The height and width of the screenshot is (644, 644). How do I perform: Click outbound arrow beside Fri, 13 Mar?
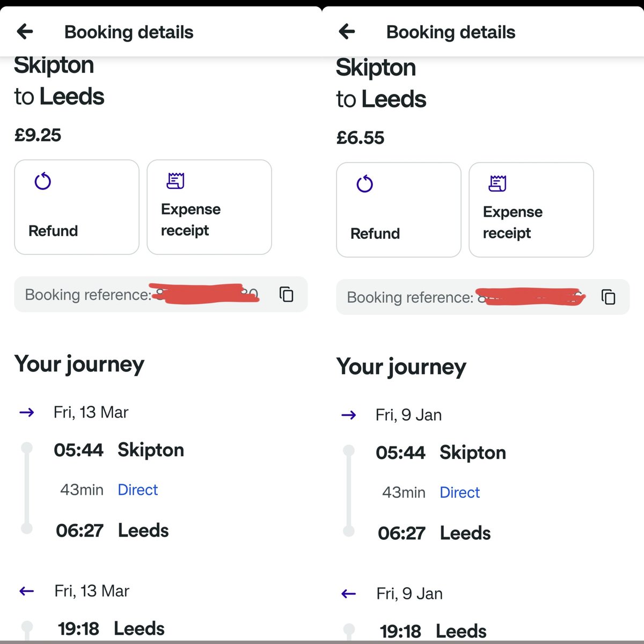point(27,412)
